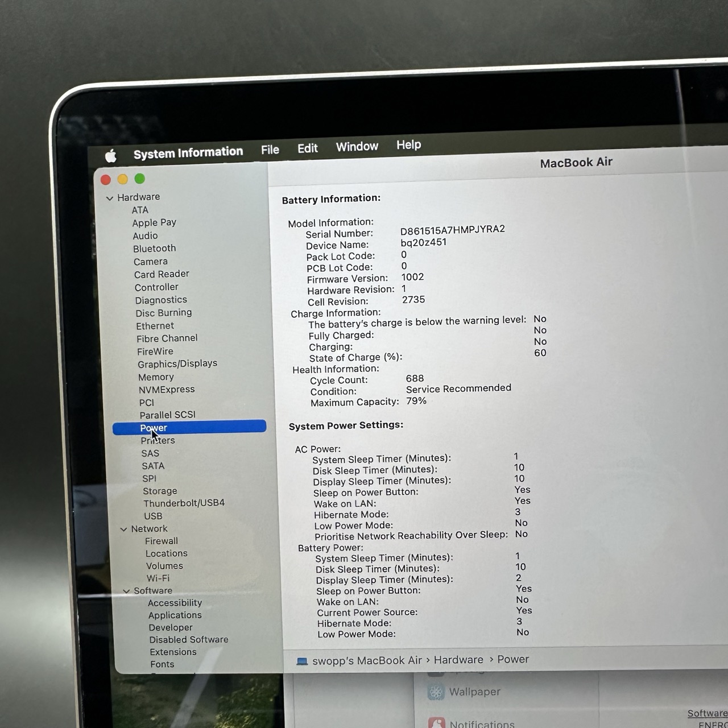
Task: Select Thunderbolt/USB4 in the sidebar
Action: coord(184,503)
